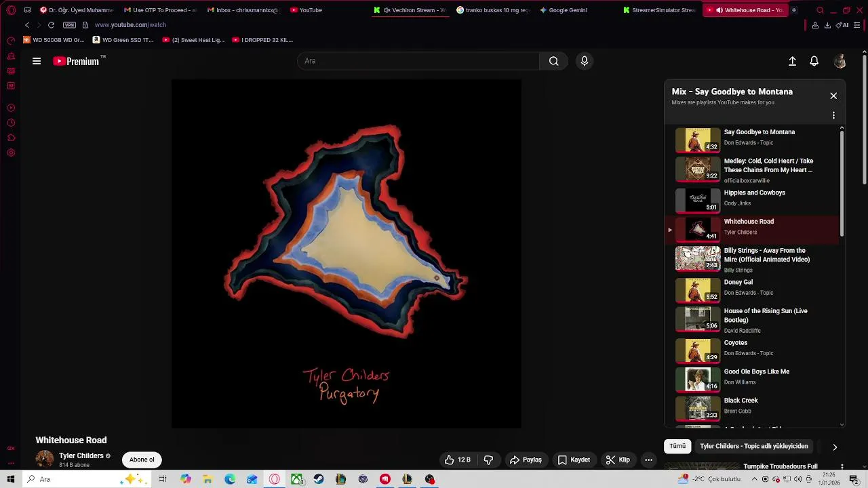The width and height of the screenshot is (868, 488).
Task: Open the tab search magnifier in Opera
Action: pos(820,10)
